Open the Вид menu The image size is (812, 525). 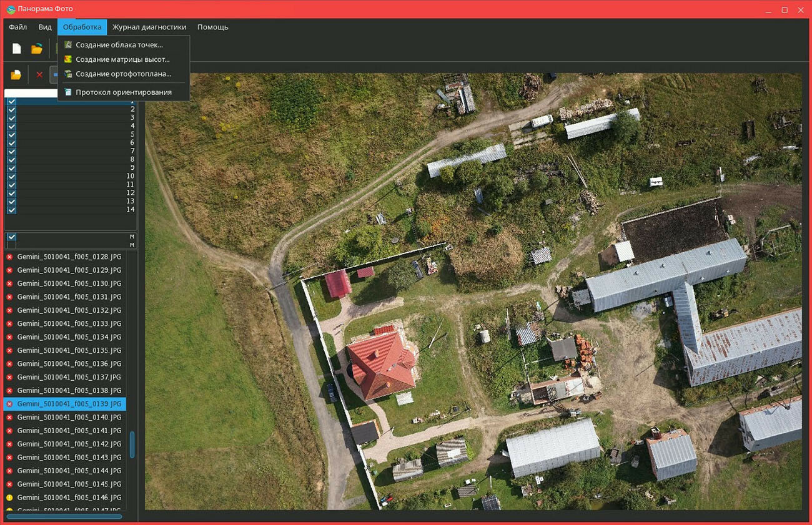click(45, 27)
